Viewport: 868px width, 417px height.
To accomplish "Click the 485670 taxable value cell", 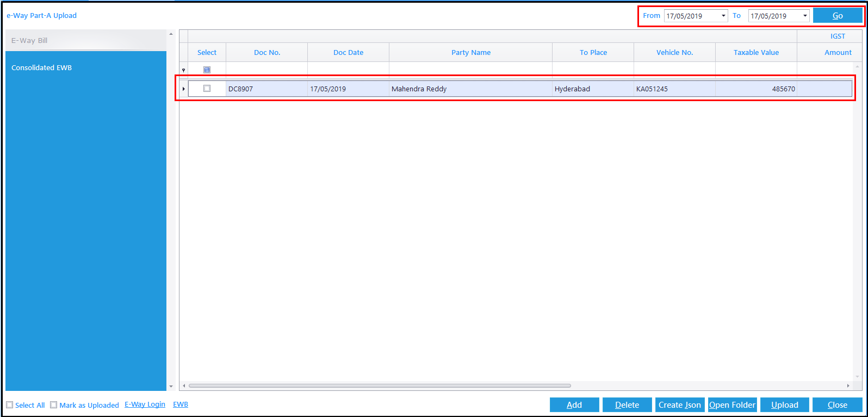I will point(757,89).
